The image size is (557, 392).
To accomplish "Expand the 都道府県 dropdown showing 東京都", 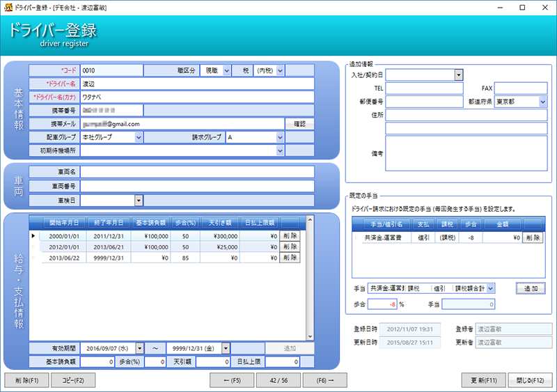I will click(542, 102).
